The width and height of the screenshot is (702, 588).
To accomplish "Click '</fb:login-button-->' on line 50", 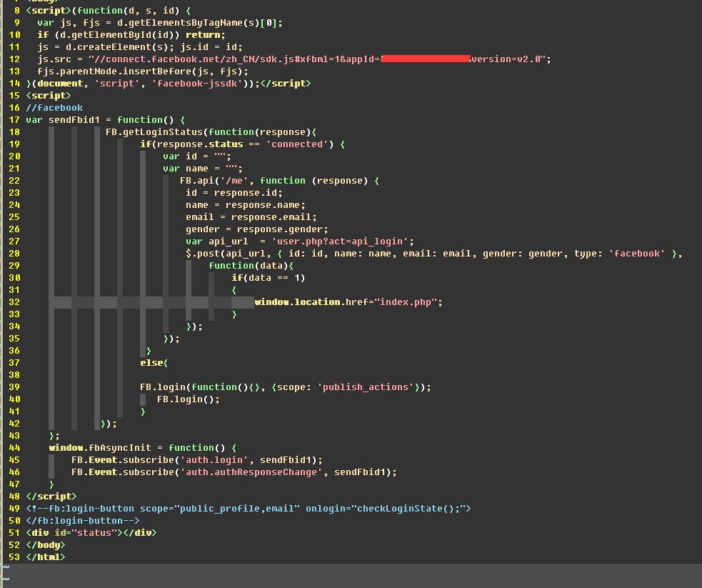I will pyautogui.click(x=83, y=519).
